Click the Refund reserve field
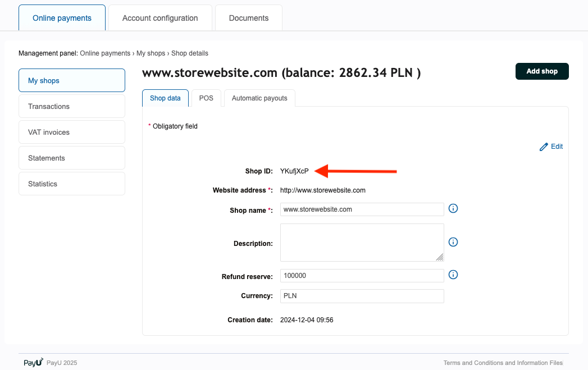588x370 pixels. coord(362,276)
